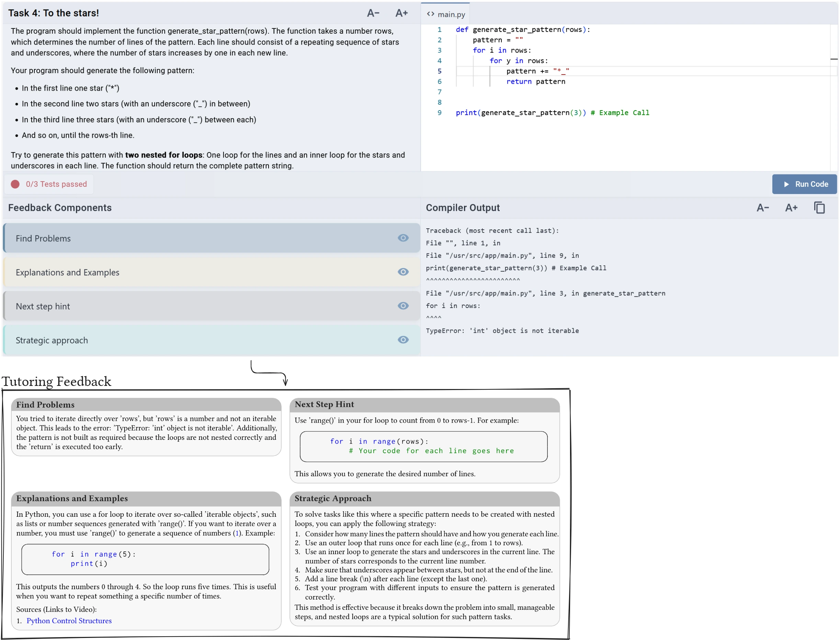Decrease the task description font size
The height and width of the screenshot is (640, 840).
373,13
